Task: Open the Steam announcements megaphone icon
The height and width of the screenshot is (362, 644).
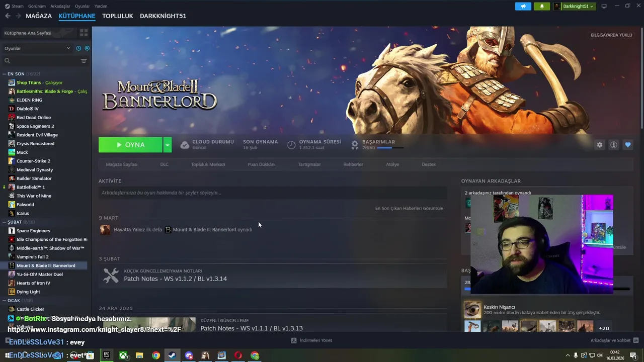Action: [x=523, y=6]
